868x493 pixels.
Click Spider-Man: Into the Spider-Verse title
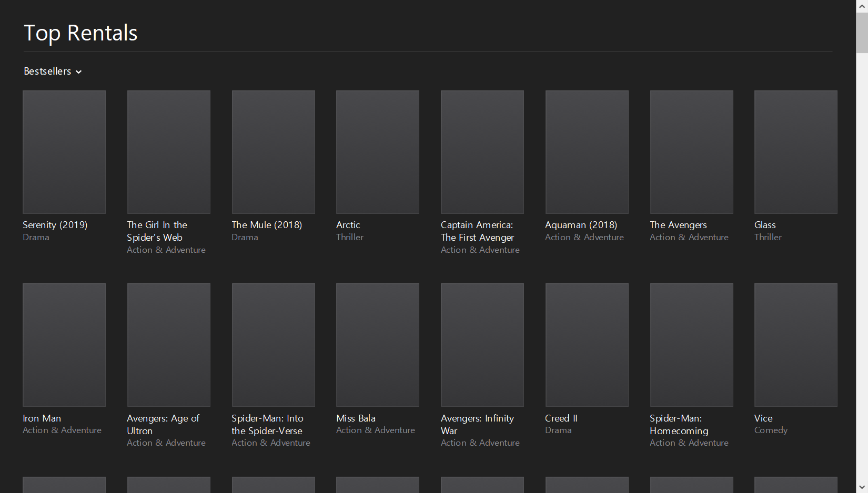tap(267, 425)
